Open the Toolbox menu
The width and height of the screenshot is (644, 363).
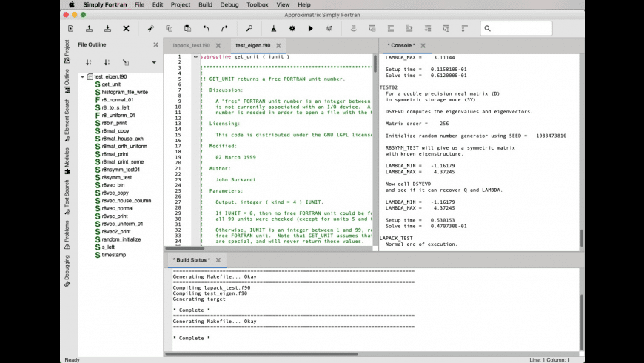coord(257,4)
